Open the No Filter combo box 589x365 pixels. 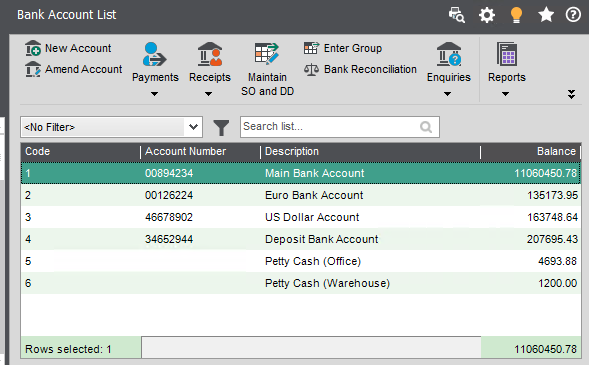tap(111, 127)
